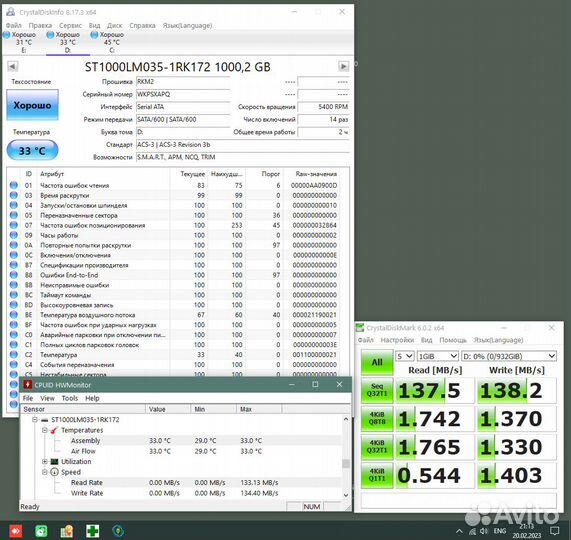
Task: Collapse the Speed tree branch
Action: click(x=44, y=472)
